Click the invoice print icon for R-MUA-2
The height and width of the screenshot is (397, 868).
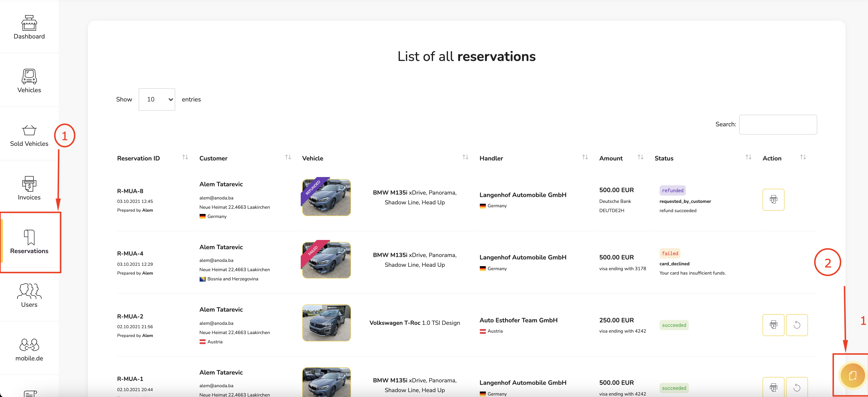click(773, 325)
